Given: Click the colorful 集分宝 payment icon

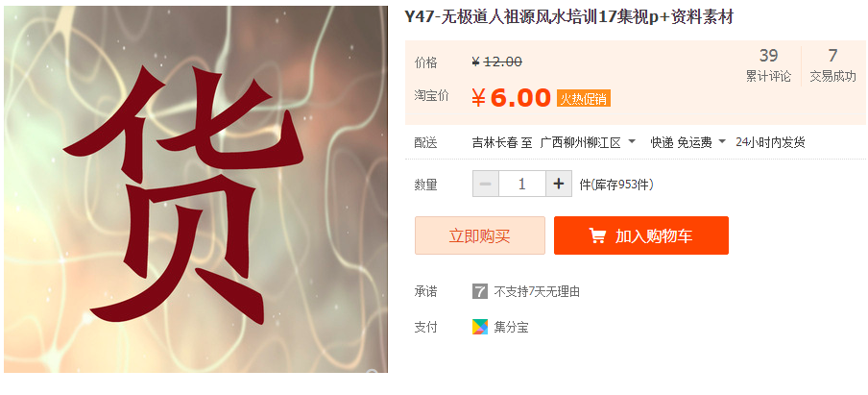Looking at the screenshot, I should click(480, 327).
